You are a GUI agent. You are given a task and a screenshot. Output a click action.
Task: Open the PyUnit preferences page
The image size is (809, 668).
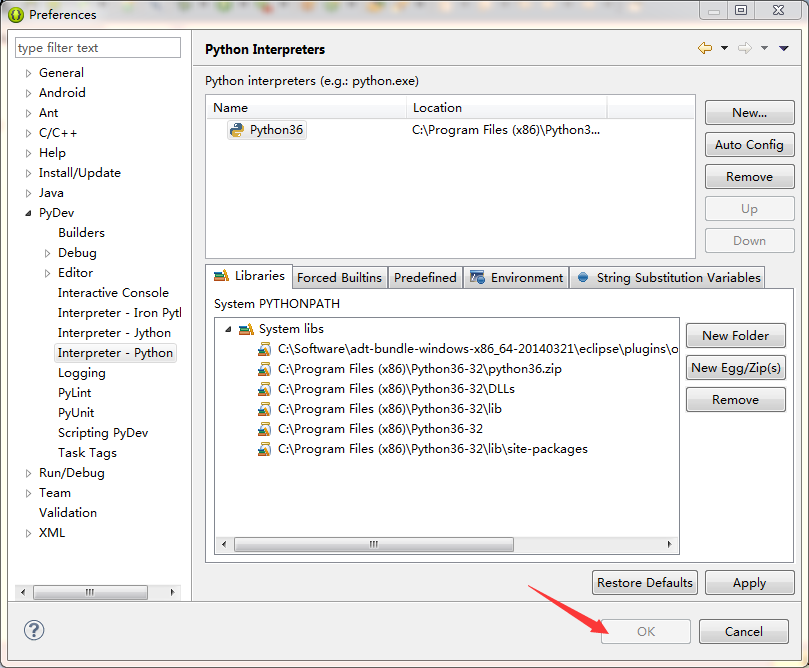[76, 413]
